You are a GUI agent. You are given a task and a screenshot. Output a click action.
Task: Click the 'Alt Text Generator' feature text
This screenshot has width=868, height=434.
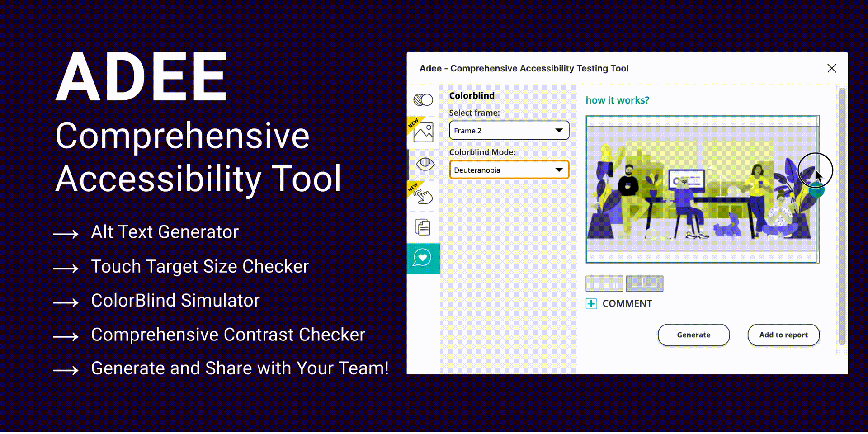[165, 232]
